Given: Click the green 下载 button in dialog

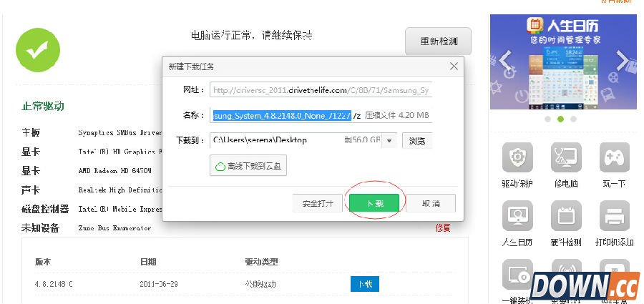Looking at the screenshot, I should (x=374, y=203).
